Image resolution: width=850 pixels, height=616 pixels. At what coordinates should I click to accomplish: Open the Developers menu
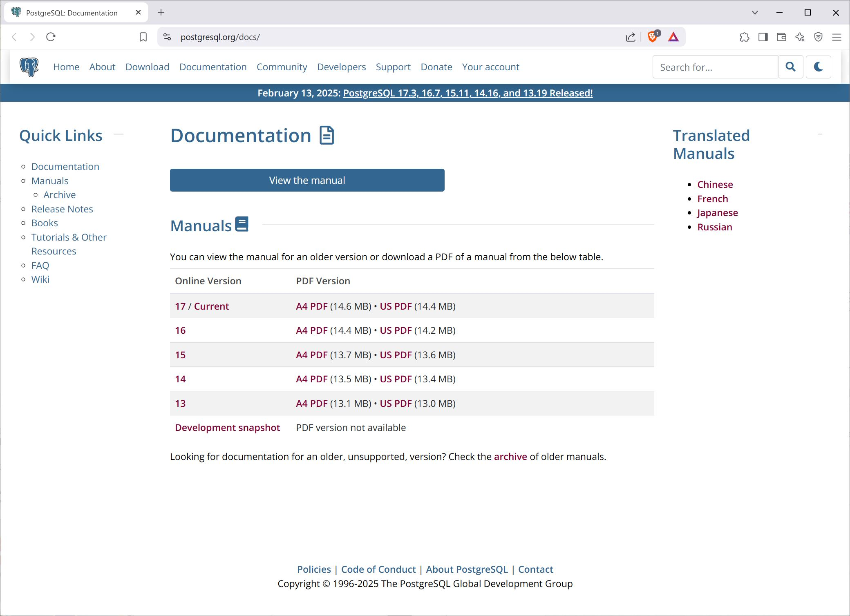click(342, 67)
